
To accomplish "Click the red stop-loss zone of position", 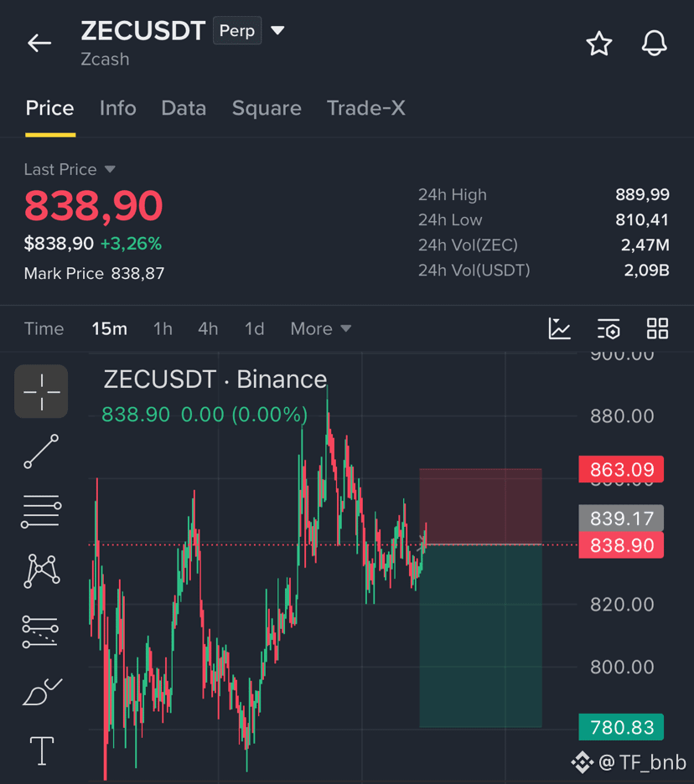I will click(480, 506).
